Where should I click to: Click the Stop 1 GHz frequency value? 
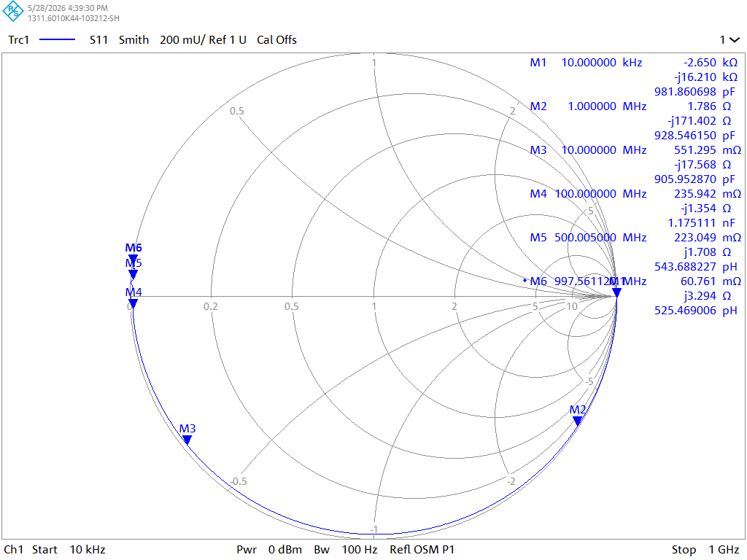(705, 550)
